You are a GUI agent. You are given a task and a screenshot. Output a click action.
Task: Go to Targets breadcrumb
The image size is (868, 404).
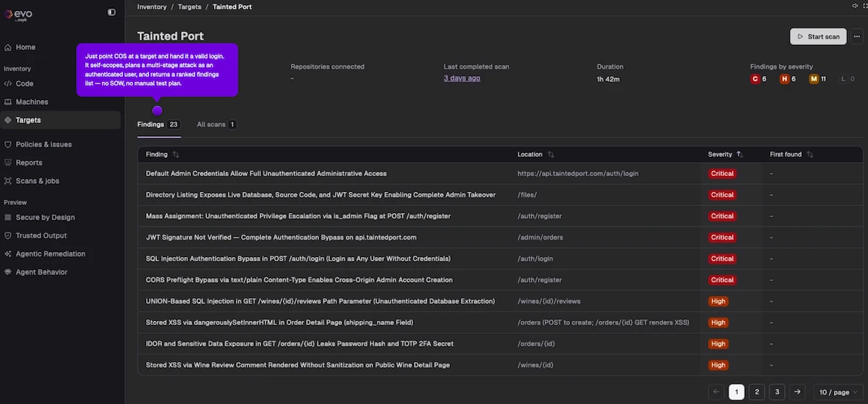tap(190, 7)
